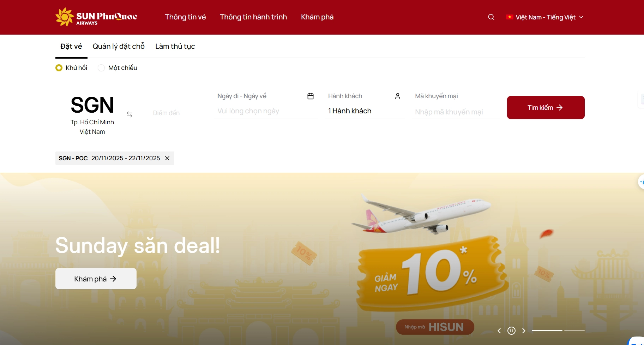Click the passenger person icon
The image size is (644, 345).
(398, 96)
